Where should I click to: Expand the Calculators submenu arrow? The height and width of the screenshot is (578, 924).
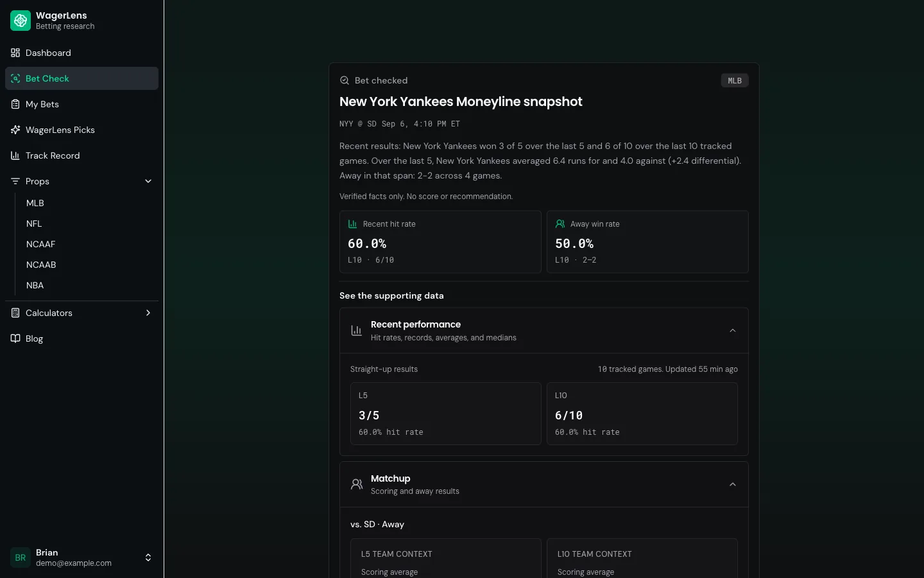pyautogui.click(x=148, y=313)
